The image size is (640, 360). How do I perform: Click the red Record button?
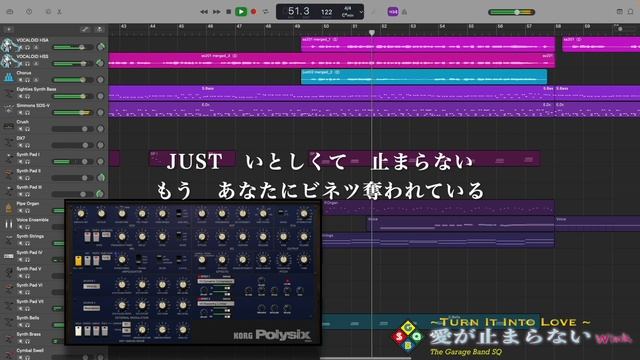(x=253, y=12)
